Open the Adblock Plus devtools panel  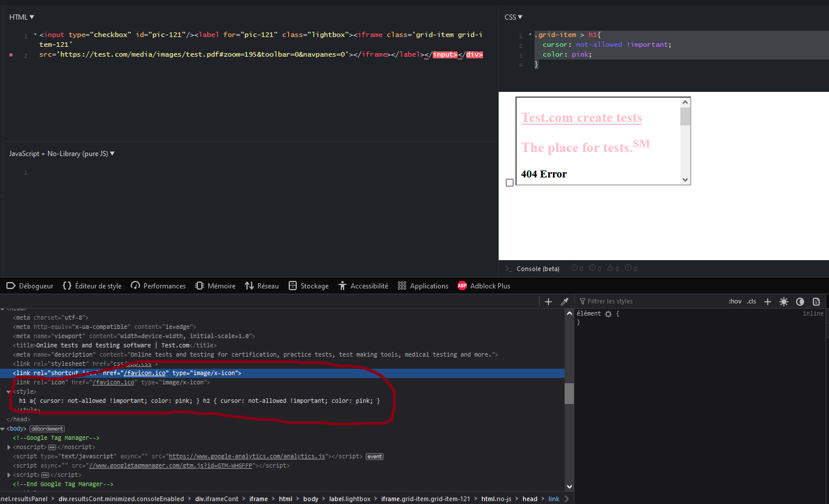pyautogui.click(x=484, y=286)
